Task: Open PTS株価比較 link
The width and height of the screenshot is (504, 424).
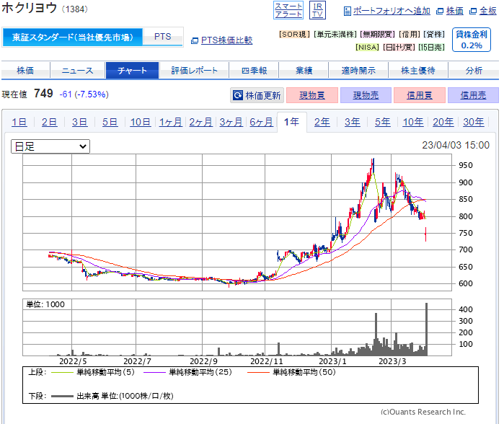Action: coord(226,40)
